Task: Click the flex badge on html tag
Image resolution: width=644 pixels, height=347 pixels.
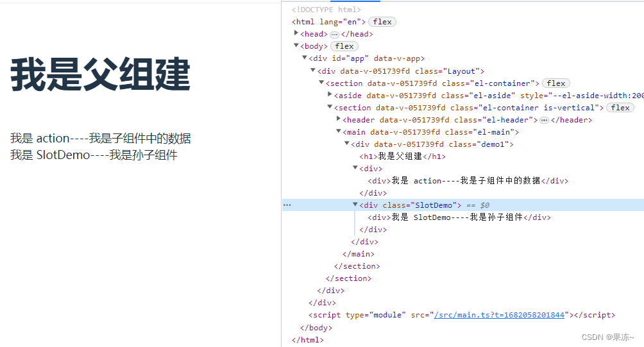Action: pos(382,22)
